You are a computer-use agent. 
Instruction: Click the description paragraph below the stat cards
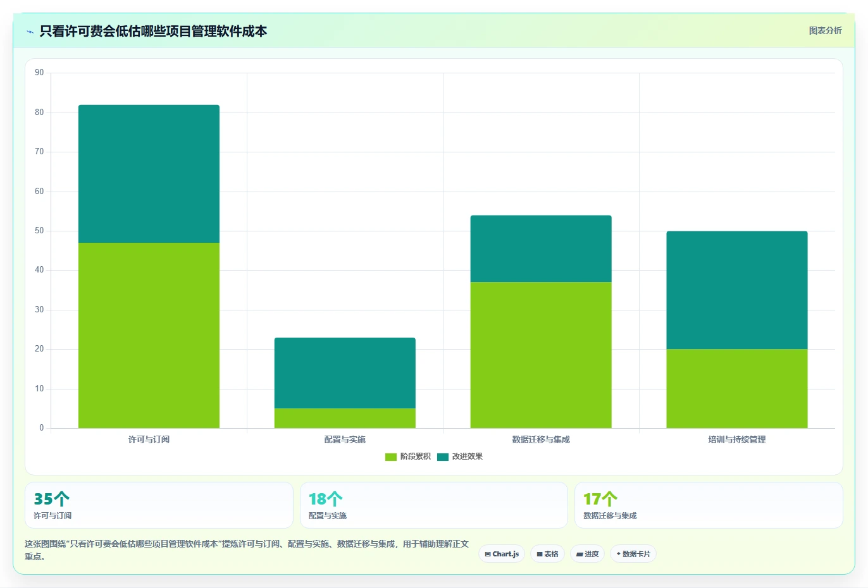(247, 550)
